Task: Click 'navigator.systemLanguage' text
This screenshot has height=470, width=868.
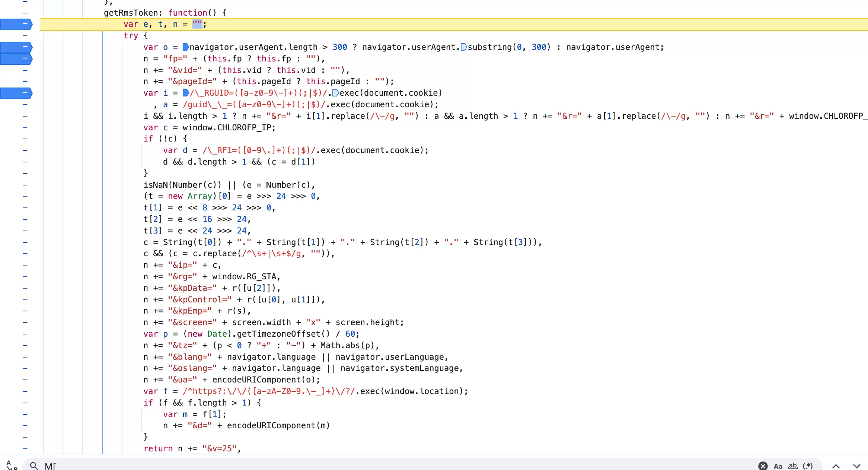Action: point(399,368)
